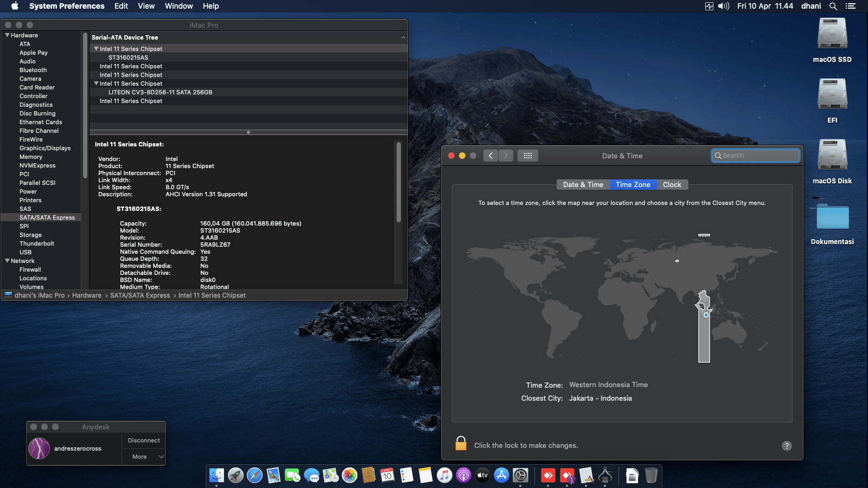This screenshot has height=488, width=868.
Task: Collapse chipset row above ST3160215AS
Action: pyautogui.click(x=96, y=49)
